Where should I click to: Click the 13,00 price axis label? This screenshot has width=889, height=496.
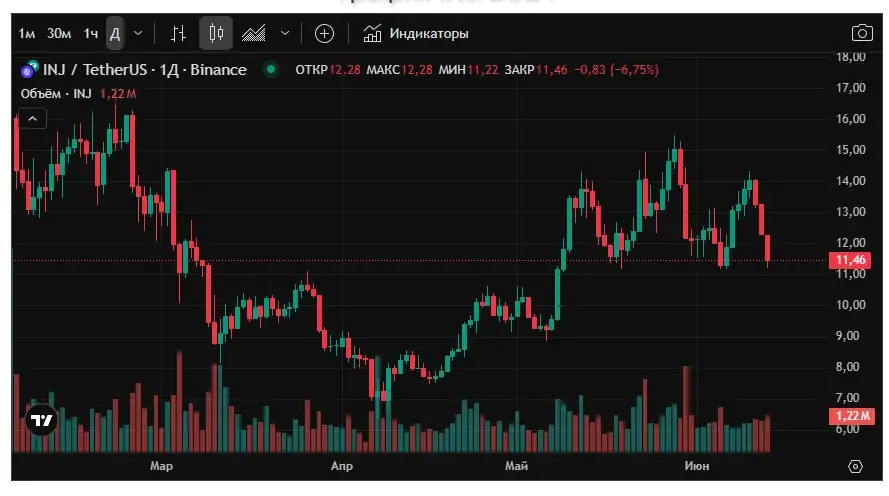tap(850, 211)
